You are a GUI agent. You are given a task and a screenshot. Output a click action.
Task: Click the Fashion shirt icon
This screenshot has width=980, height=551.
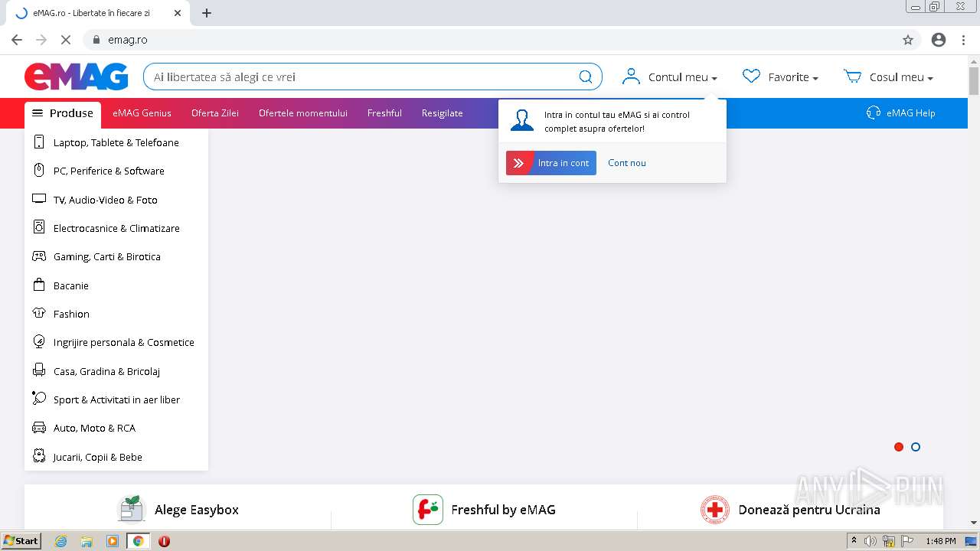coord(39,313)
